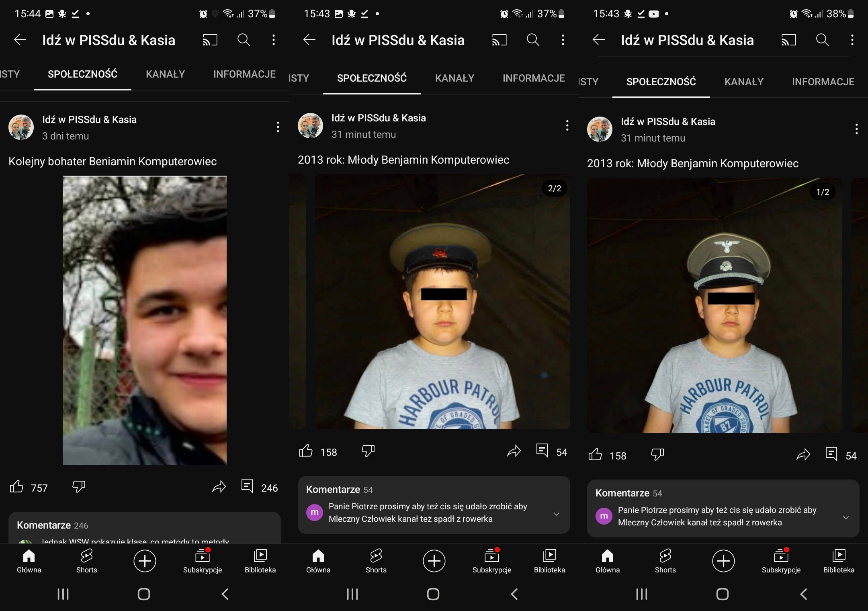This screenshot has height=611, width=868.
Task: Switch to INFORMACJE tab in rightmost screen
Action: (x=823, y=82)
